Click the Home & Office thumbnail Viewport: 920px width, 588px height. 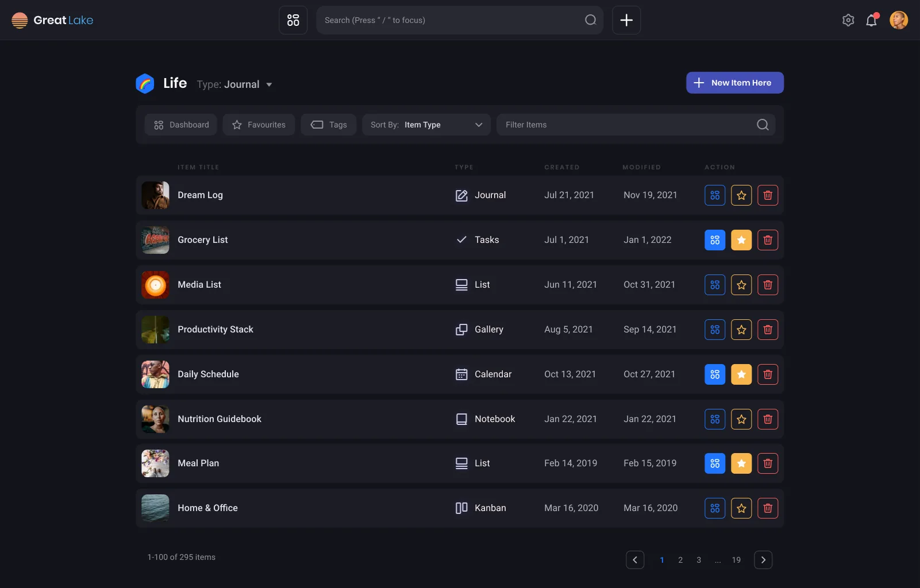(x=155, y=508)
